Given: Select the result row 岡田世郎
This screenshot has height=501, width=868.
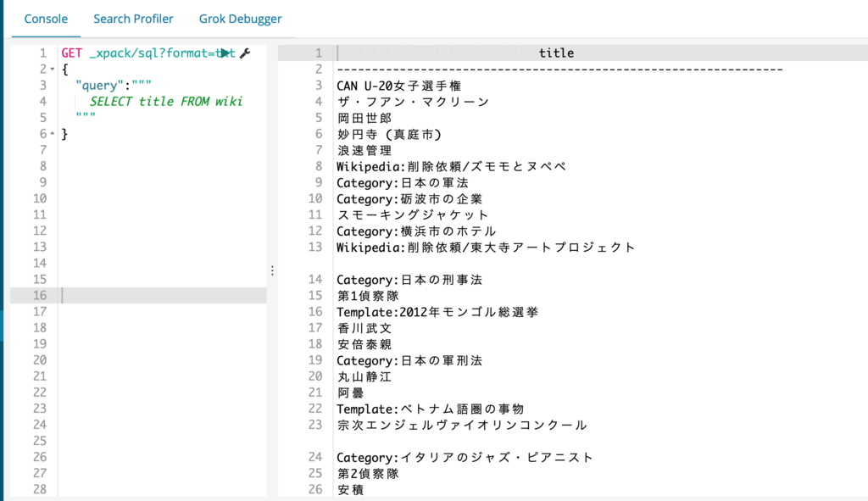Looking at the screenshot, I should 364,118.
